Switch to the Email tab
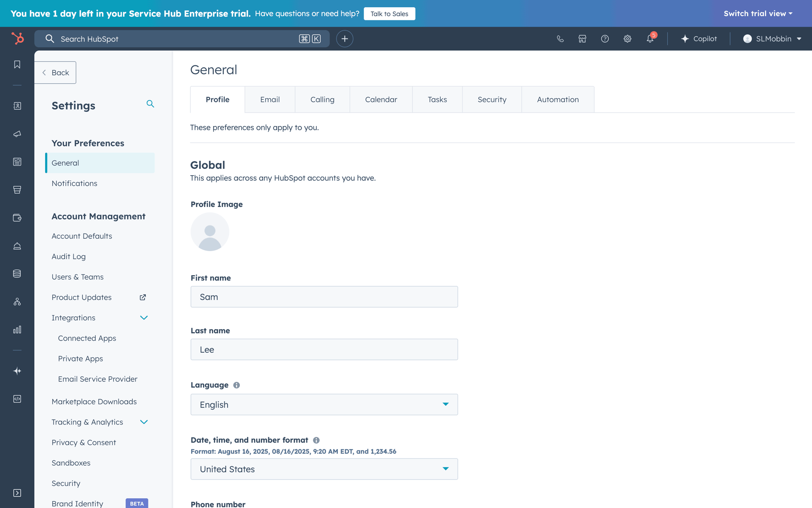Image resolution: width=812 pixels, height=508 pixels. [x=270, y=99]
